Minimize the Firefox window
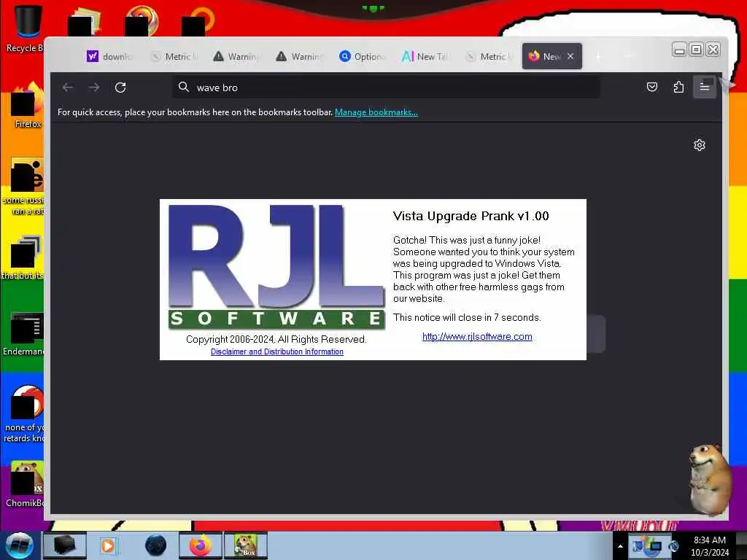 679,50
